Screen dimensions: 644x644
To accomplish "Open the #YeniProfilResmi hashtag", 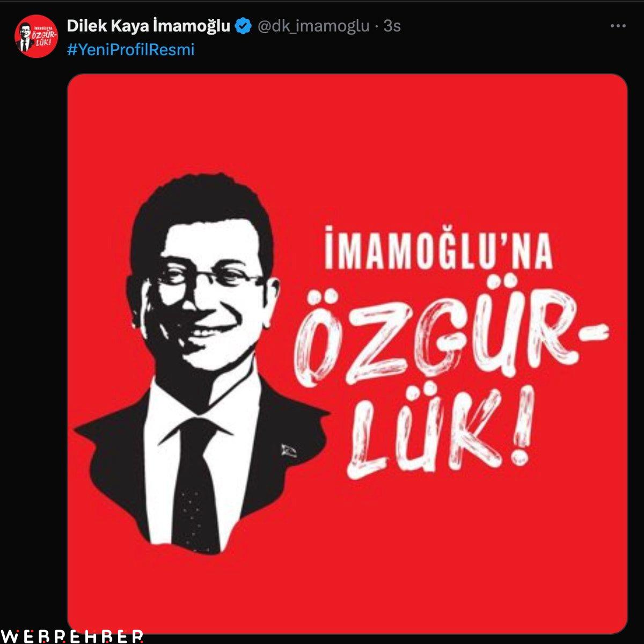I will 130,50.
